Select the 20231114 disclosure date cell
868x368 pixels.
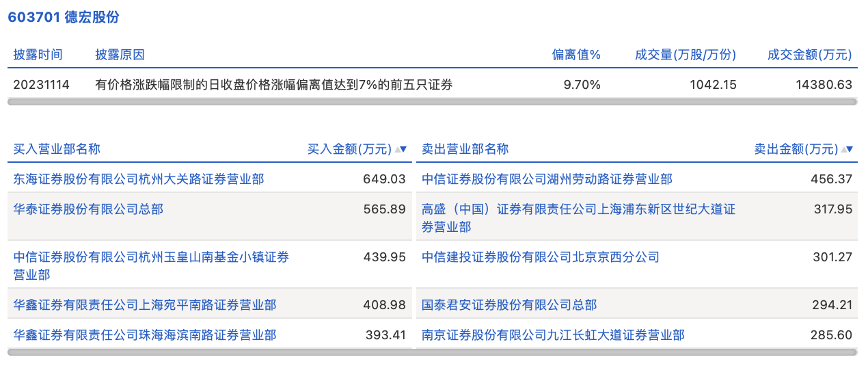[41, 85]
